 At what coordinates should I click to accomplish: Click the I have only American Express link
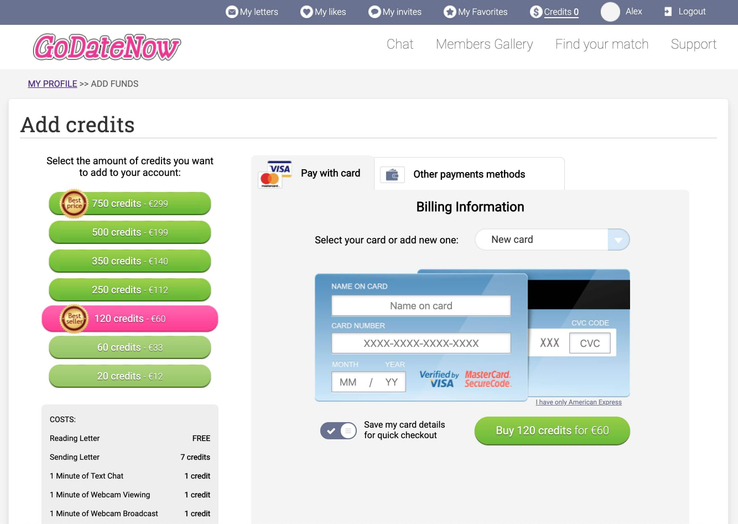tap(578, 402)
